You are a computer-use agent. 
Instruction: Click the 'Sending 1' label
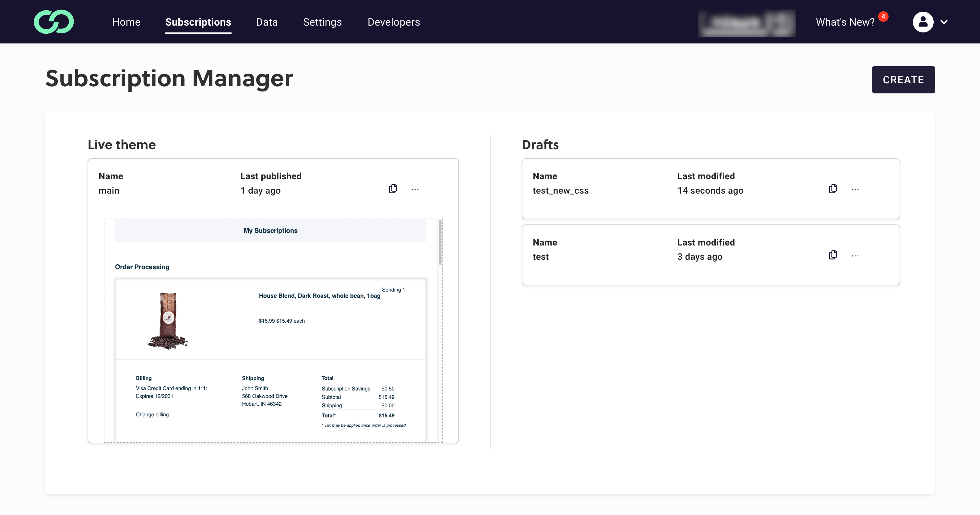(x=393, y=290)
